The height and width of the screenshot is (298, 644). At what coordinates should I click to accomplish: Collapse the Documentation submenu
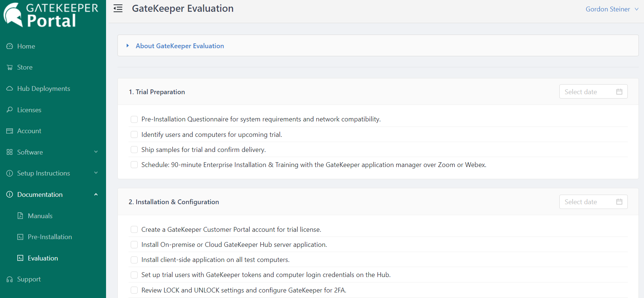coord(96,195)
